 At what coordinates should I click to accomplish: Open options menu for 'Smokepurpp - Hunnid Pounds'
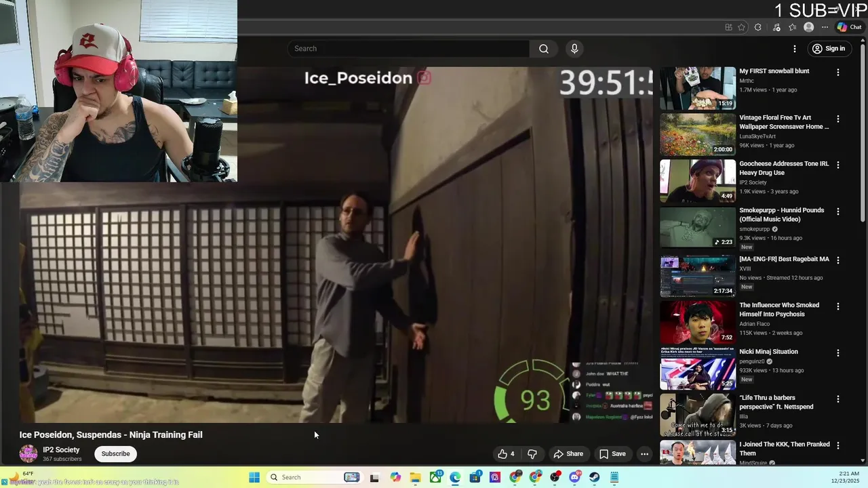(838, 211)
